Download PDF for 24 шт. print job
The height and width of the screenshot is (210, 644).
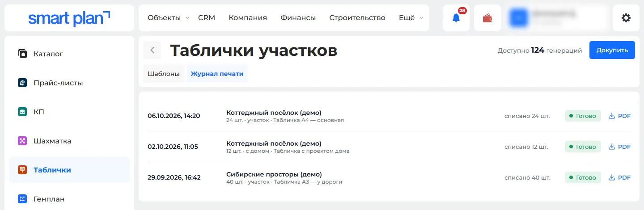click(x=619, y=116)
